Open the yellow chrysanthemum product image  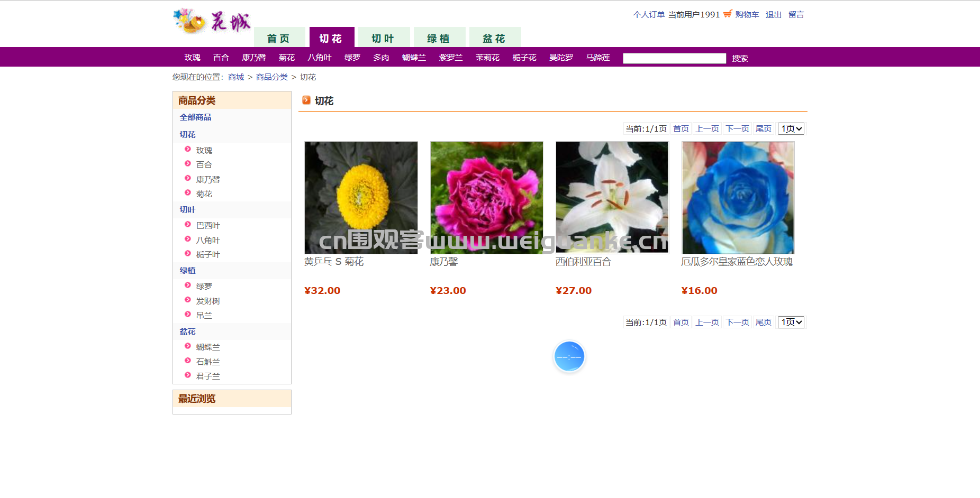coord(361,197)
